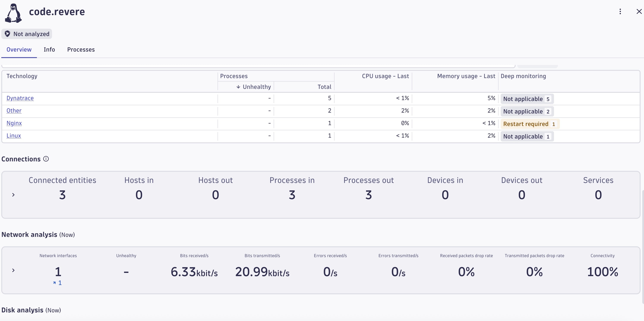The image size is (644, 321).
Task: Click the network interfaces arrow link icon
Action: click(55, 283)
